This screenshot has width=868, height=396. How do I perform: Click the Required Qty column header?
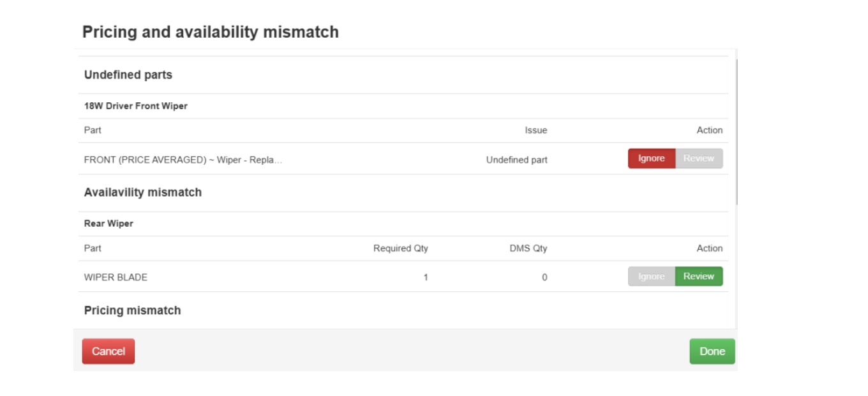click(400, 248)
